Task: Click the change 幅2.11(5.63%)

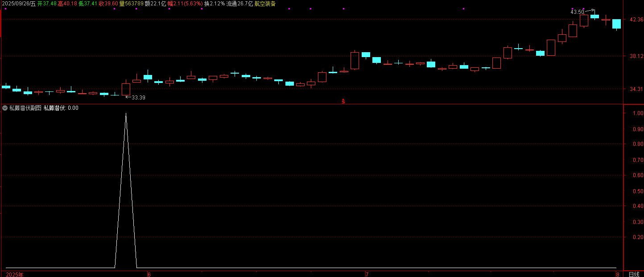Action: coord(185,4)
